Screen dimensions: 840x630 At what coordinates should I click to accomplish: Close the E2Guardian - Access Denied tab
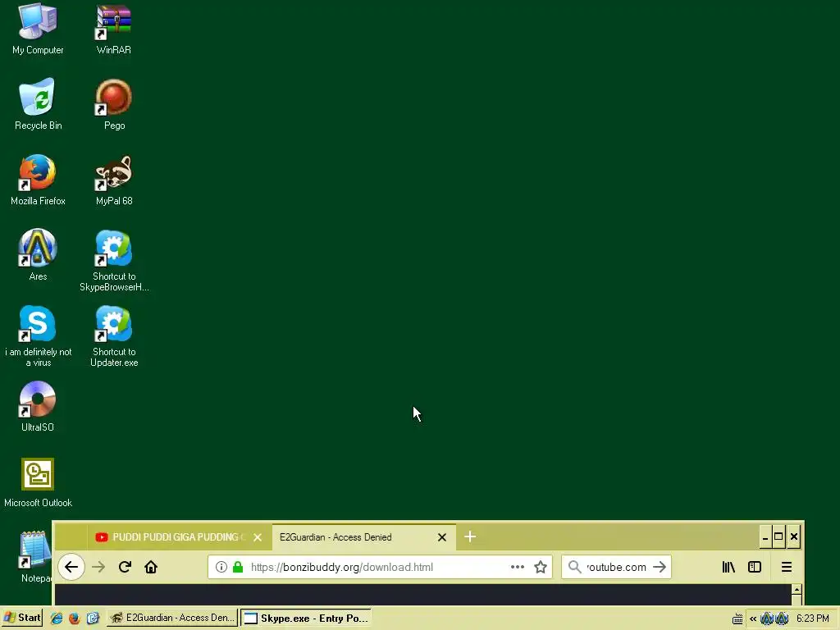442,537
